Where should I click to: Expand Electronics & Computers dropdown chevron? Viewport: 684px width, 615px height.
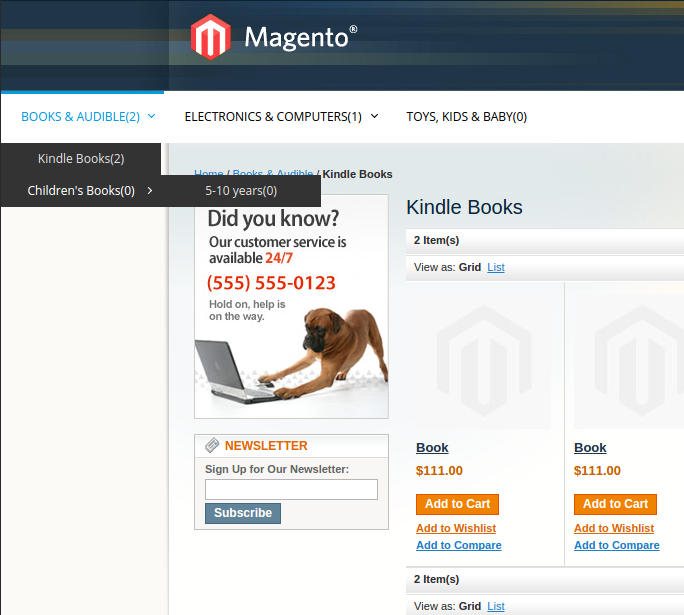tap(374, 116)
